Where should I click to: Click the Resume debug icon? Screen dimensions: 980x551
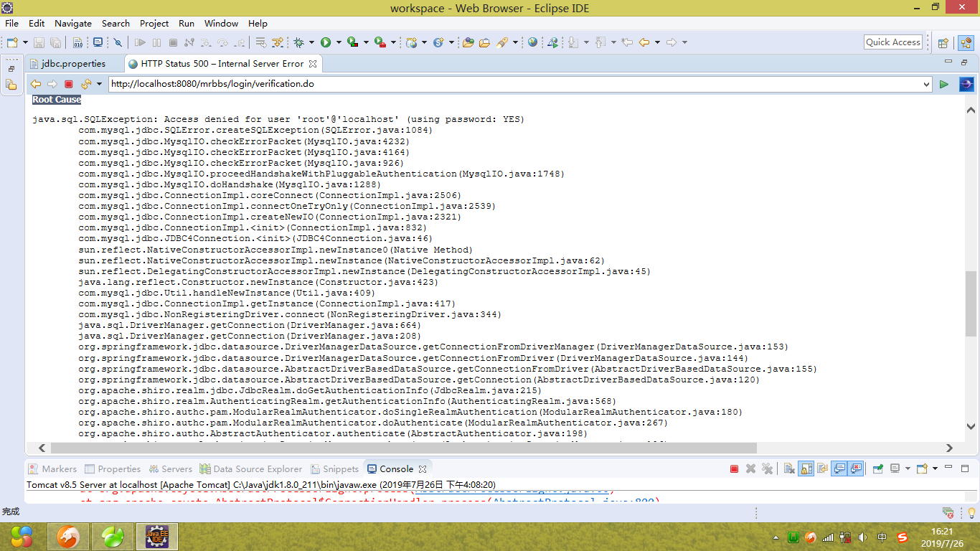140,42
